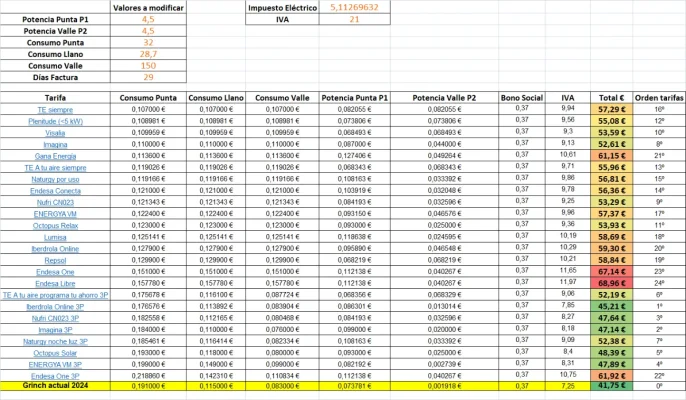
Task: Select the total cell 57,29 €
Action: [611, 109]
